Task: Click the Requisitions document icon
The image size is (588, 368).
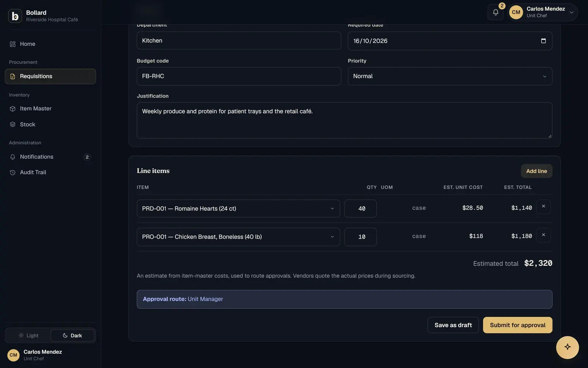Action: (12, 77)
